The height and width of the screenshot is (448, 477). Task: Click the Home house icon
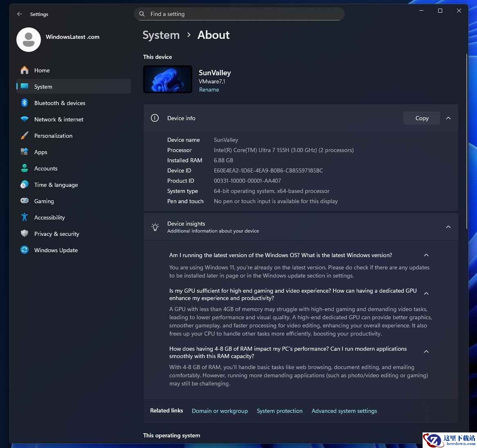[24, 70]
